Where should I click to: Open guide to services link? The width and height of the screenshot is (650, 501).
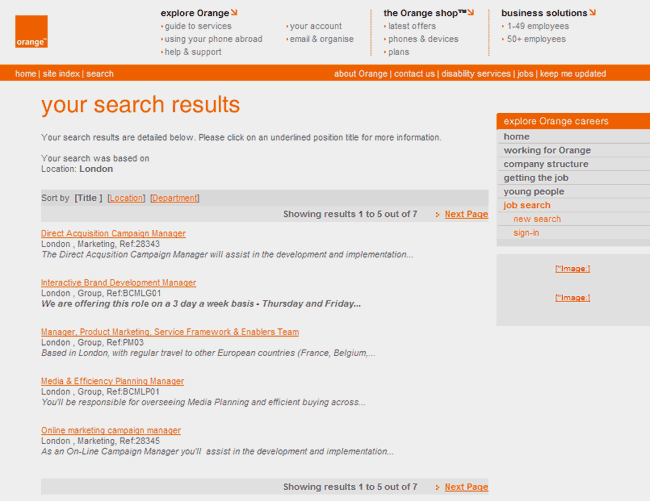198,26
